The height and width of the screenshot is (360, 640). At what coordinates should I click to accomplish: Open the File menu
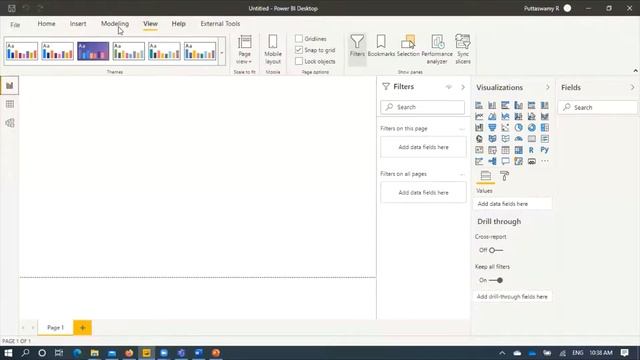click(x=15, y=25)
